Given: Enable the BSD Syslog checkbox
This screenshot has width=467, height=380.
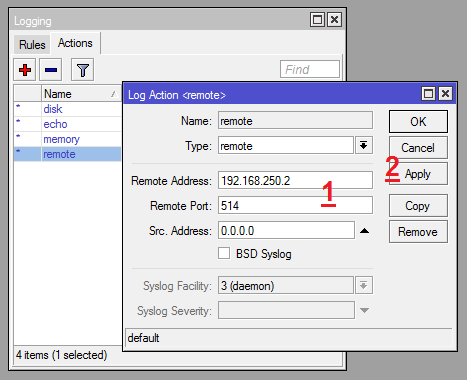Looking at the screenshot, I should (x=224, y=253).
